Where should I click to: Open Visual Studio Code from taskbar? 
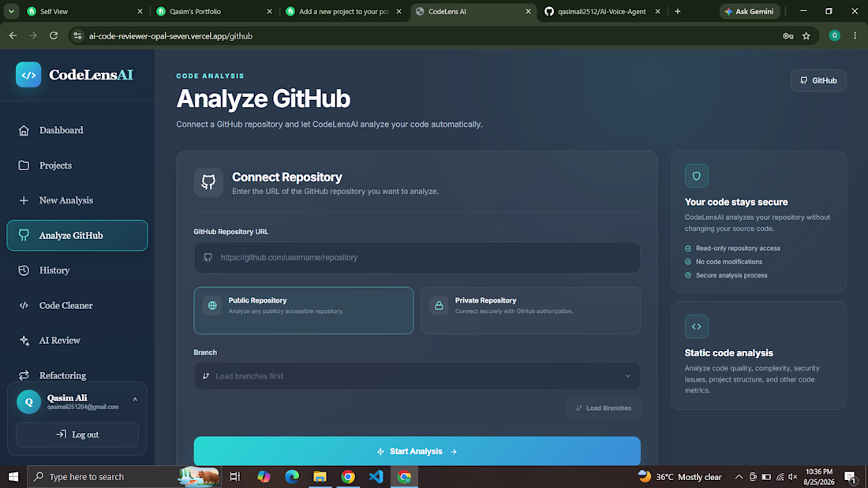376,476
